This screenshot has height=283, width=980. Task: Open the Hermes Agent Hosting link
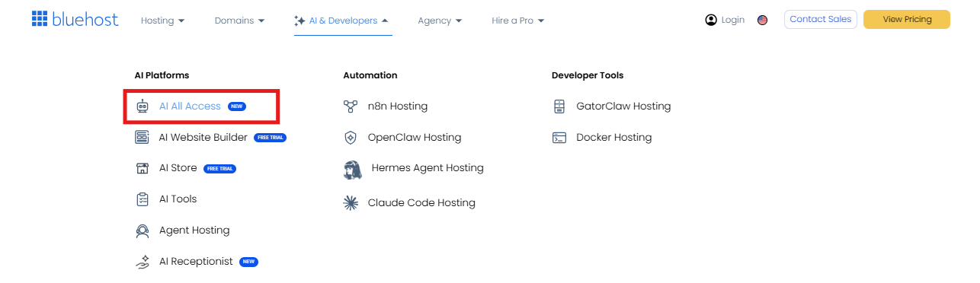428,168
